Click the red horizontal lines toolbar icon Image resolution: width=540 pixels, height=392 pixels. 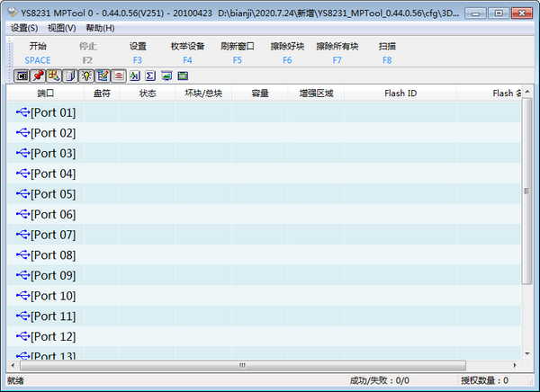coord(119,76)
